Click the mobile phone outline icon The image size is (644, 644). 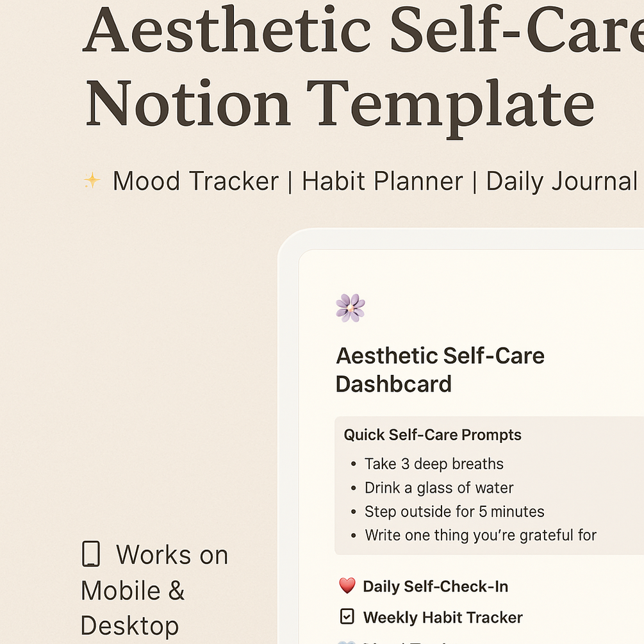91,554
